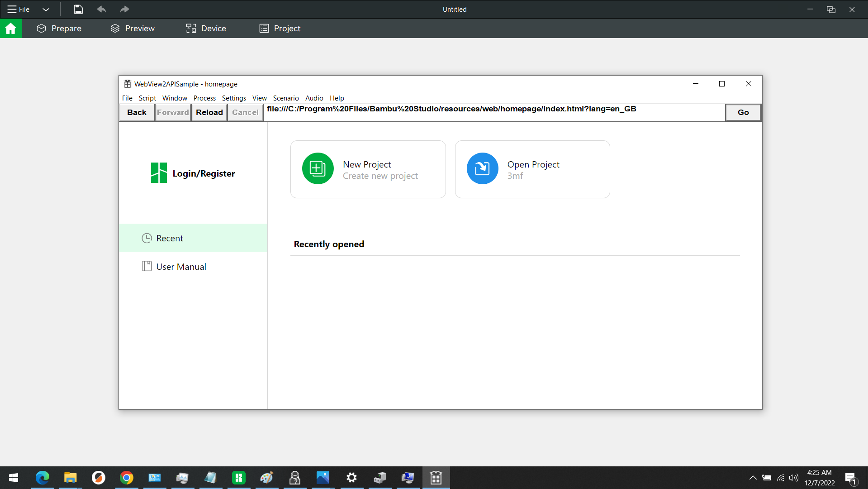Click the Bambu logo beside Login/Register
Screen dimensions: 868x489
pyautogui.click(x=159, y=173)
